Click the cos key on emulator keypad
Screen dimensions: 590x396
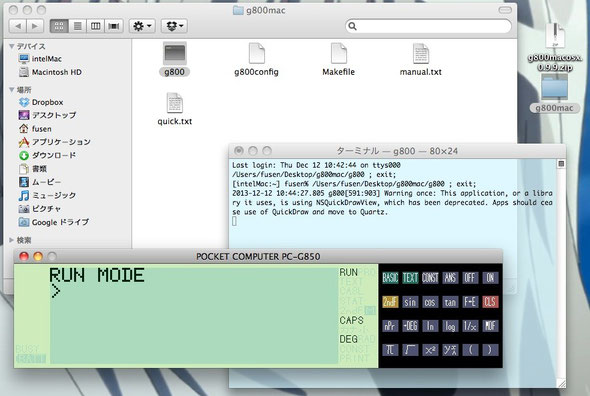(x=430, y=302)
